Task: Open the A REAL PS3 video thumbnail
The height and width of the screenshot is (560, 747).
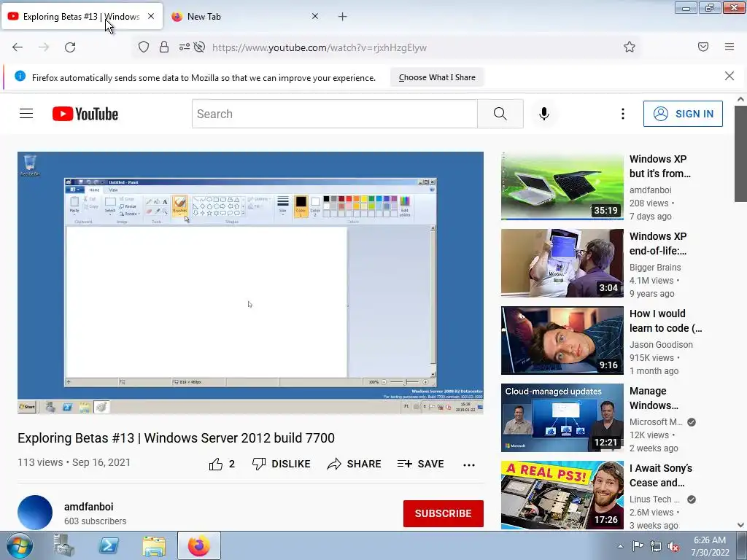Action: point(562,495)
